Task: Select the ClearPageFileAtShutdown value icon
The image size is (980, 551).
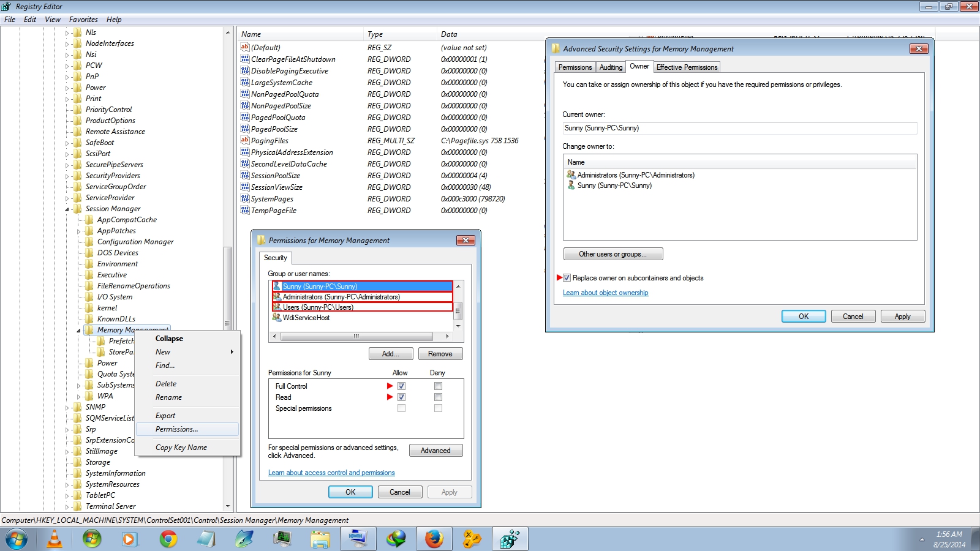Action: point(245,59)
